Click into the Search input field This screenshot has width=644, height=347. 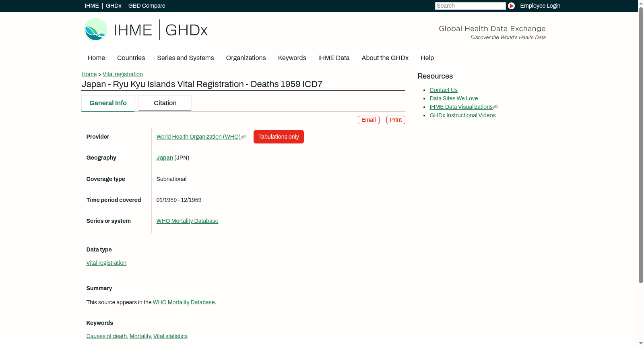(x=470, y=6)
